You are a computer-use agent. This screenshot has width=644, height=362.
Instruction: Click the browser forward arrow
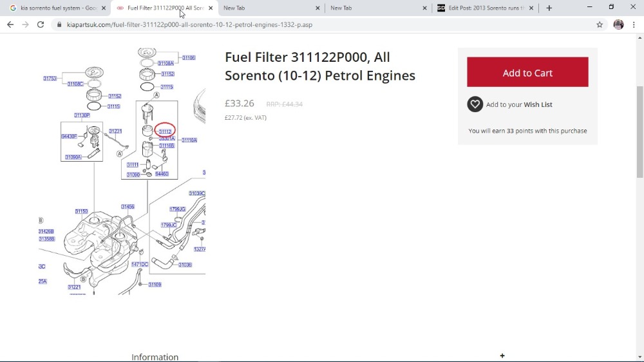pos(26,24)
